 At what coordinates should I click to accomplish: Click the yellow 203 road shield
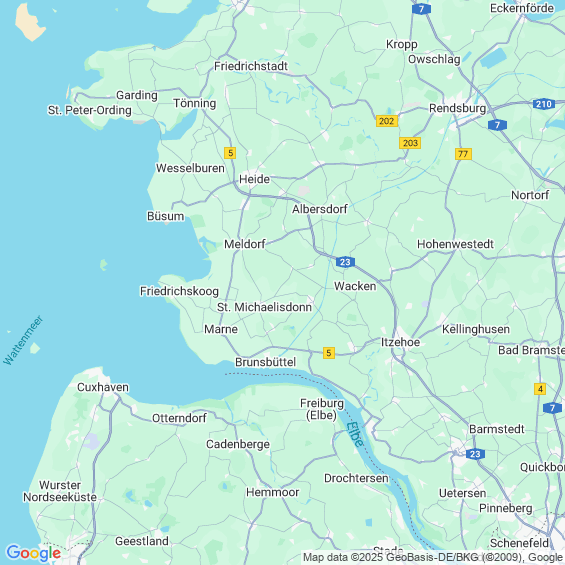pos(410,143)
